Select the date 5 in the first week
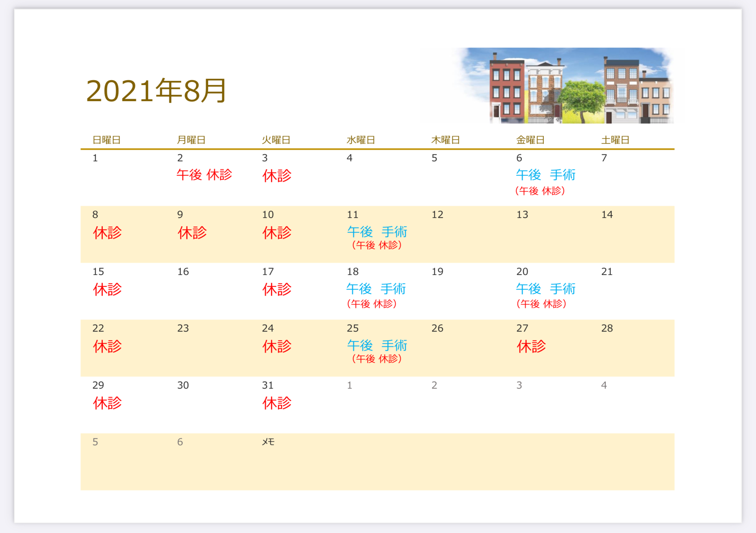The height and width of the screenshot is (533, 756). coord(434,158)
